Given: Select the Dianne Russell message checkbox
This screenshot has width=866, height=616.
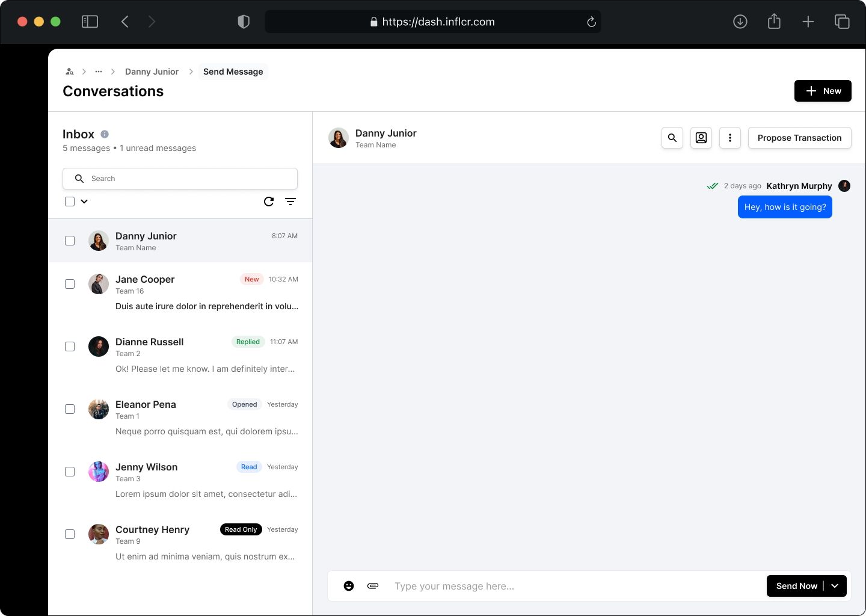Looking at the screenshot, I should pyautogui.click(x=70, y=346).
